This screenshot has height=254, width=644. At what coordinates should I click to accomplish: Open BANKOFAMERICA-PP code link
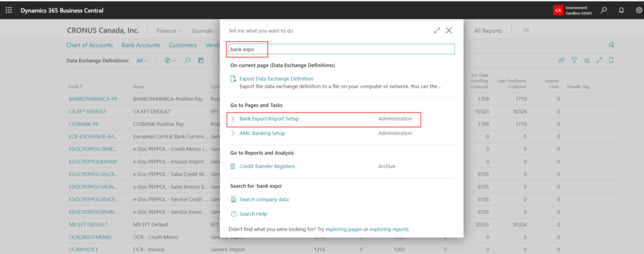93,99
